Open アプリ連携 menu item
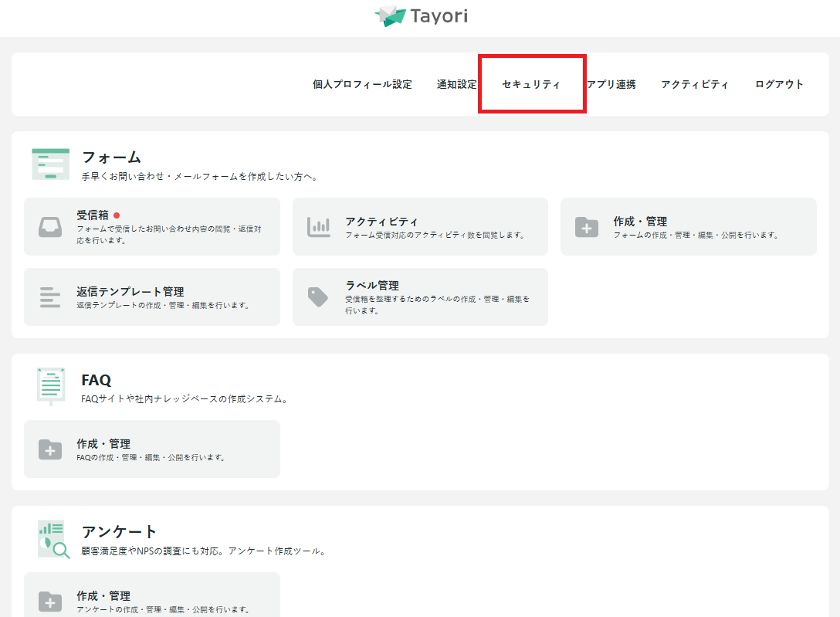The image size is (840, 617). click(x=611, y=84)
